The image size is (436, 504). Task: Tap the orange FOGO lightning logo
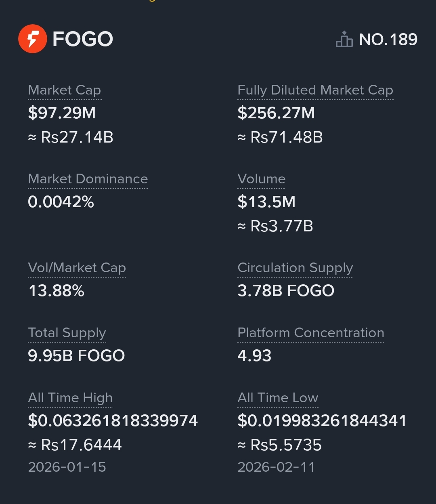tap(33, 39)
